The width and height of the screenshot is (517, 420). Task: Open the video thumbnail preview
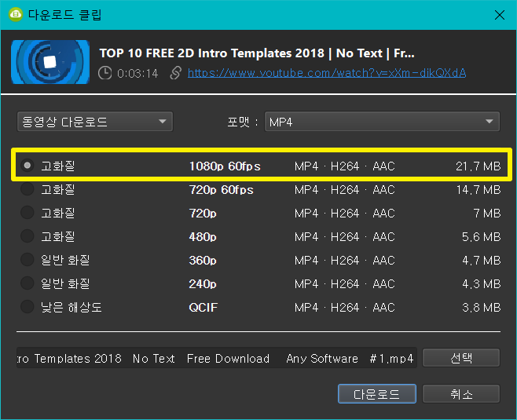click(50, 62)
